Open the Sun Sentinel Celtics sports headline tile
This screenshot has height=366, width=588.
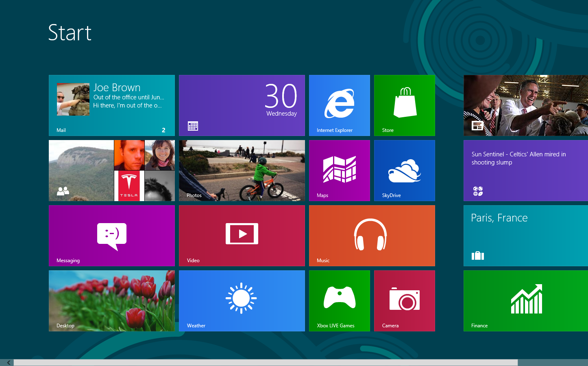[x=526, y=171]
